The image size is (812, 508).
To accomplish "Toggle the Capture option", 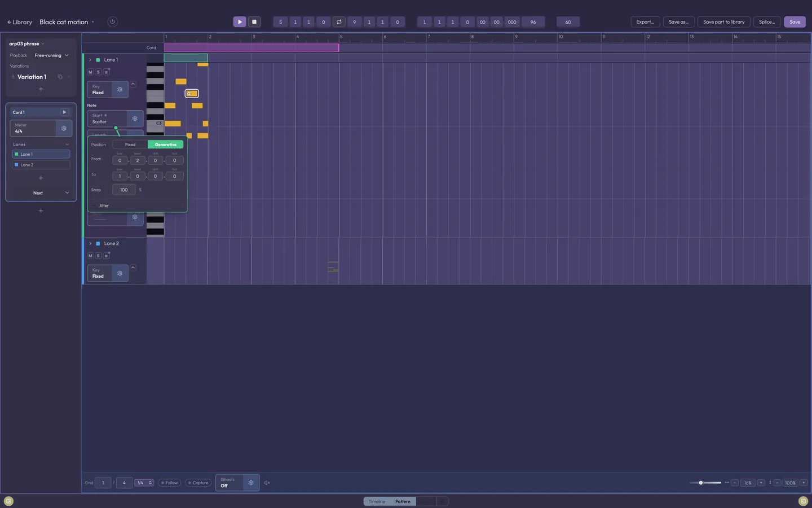I will coord(198,483).
